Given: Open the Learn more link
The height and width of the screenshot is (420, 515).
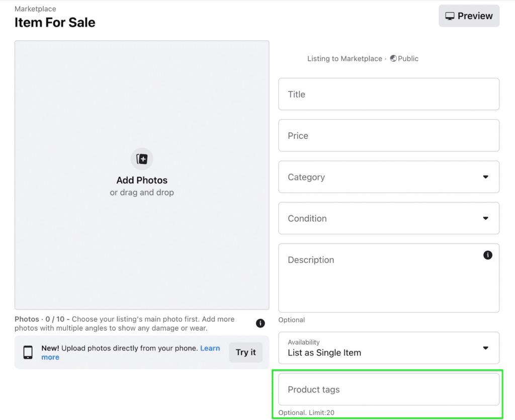Looking at the screenshot, I should 210,348.
